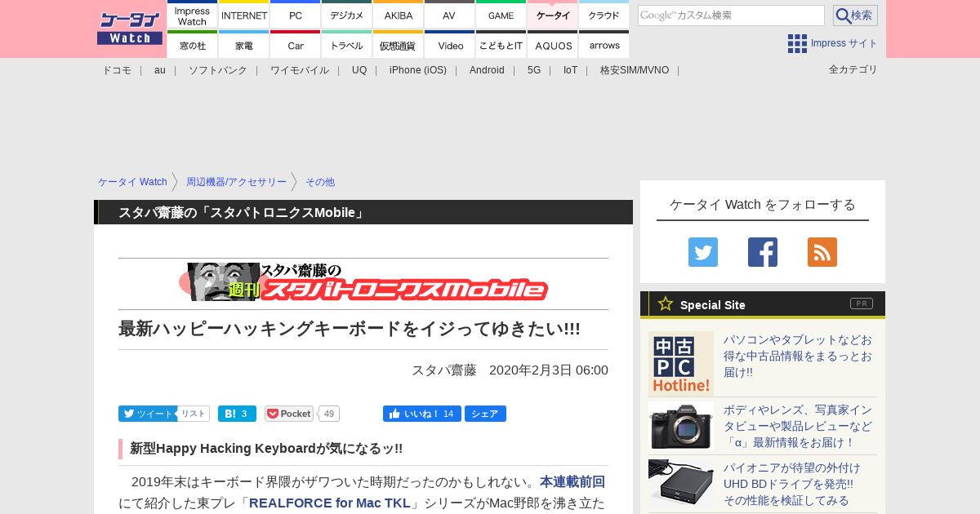The height and width of the screenshot is (514, 980).
Task: Open the クラウド tab
Action: point(604,15)
